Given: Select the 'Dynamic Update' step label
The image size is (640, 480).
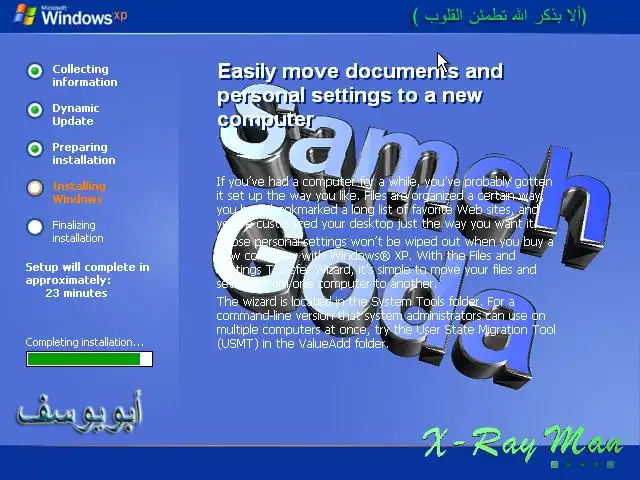Looking at the screenshot, I should (x=76, y=115).
